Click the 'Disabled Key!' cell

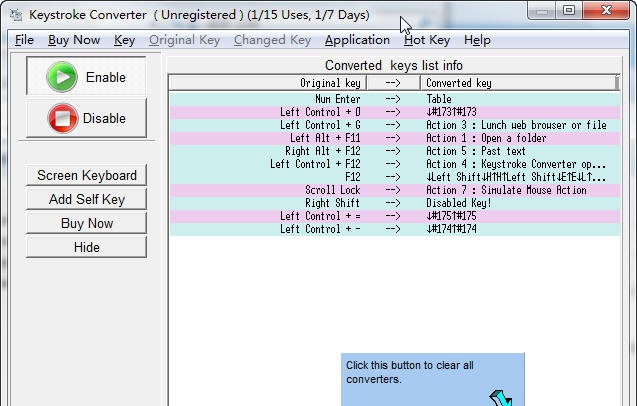[x=459, y=203]
